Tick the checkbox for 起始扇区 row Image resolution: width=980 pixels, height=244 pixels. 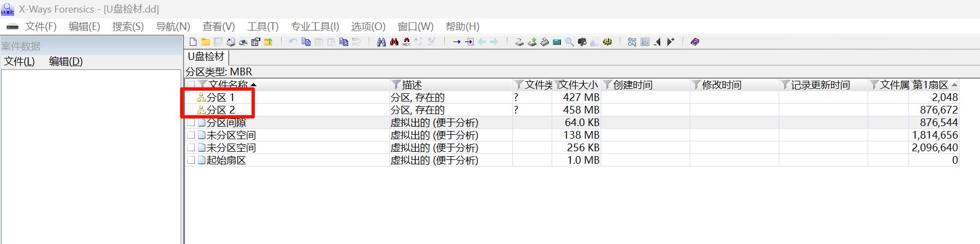(x=191, y=160)
